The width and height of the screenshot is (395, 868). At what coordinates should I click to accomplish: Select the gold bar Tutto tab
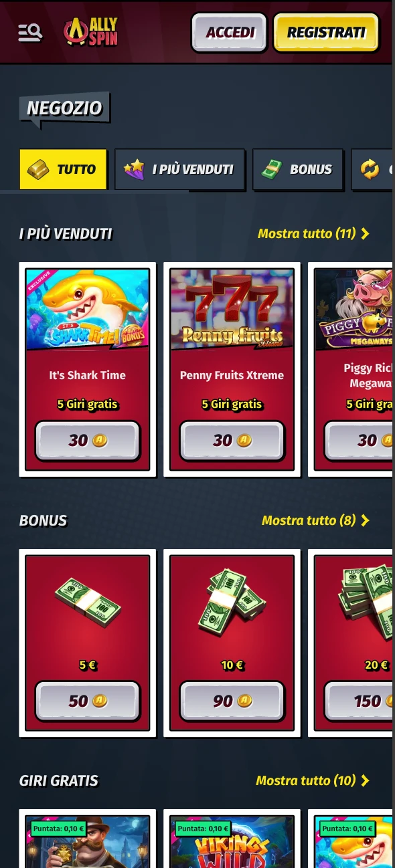click(63, 169)
